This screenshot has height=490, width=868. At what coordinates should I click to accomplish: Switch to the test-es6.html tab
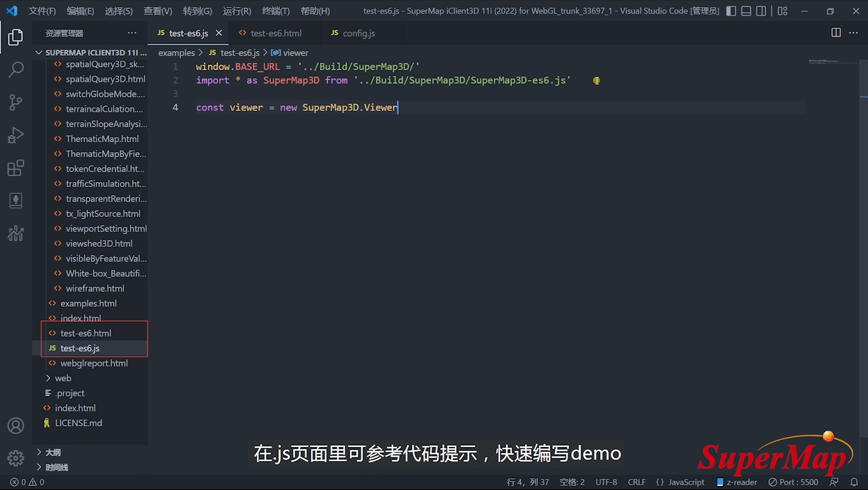[275, 33]
